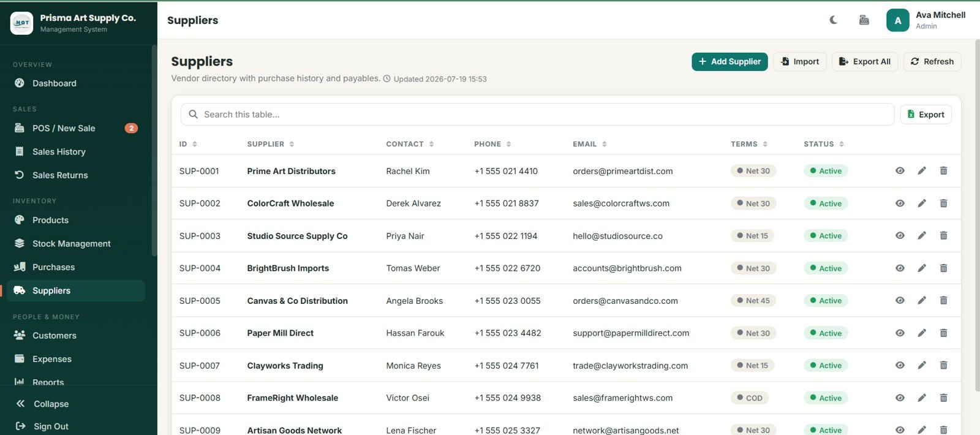Open the cash register icon in header
Viewport: 980px width, 435px height.
(x=864, y=20)
